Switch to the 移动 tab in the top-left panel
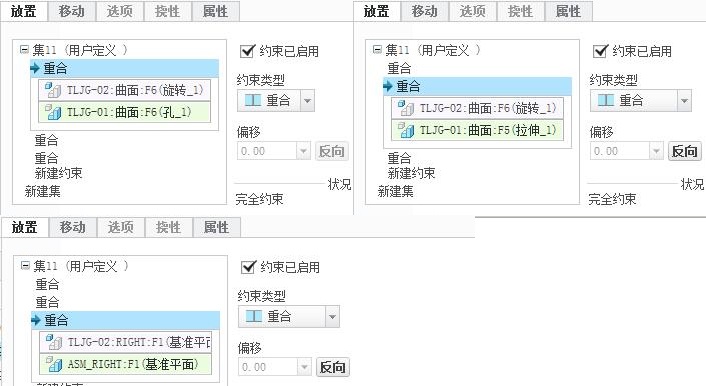The image size is (706, 386). tap(72, 11)
